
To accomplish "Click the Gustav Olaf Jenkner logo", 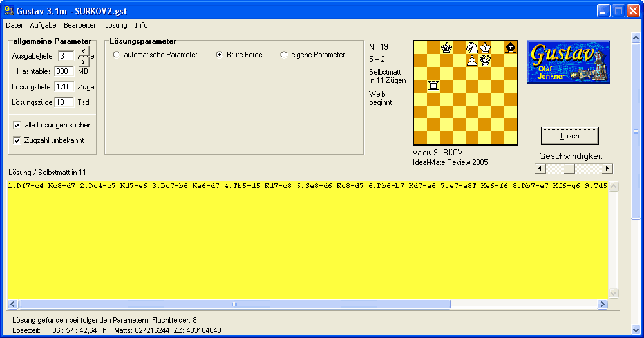I will (568, 62).
